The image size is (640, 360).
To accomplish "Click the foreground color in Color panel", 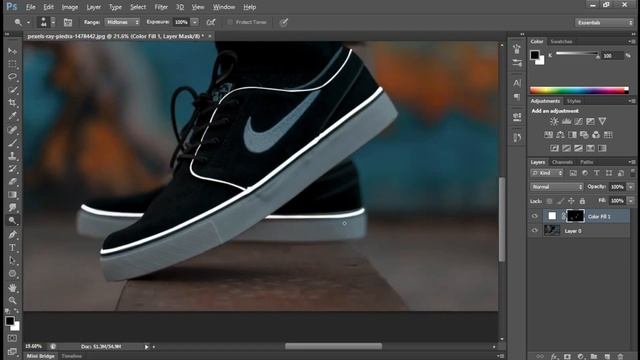I will [x=534, y=54].
